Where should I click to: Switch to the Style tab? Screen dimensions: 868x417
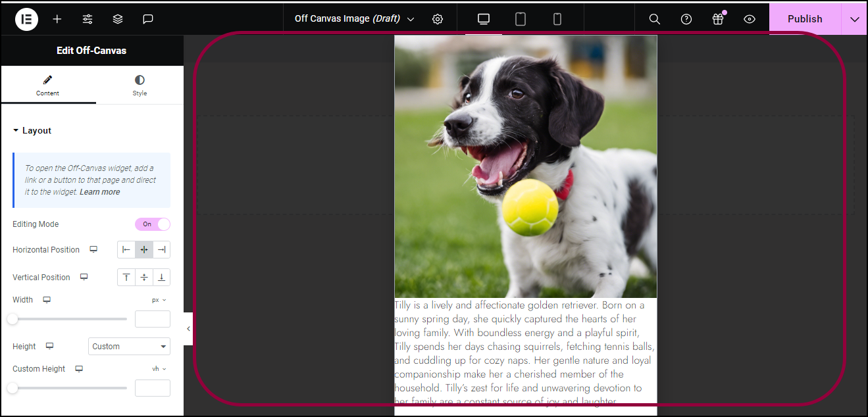(140, 86)
